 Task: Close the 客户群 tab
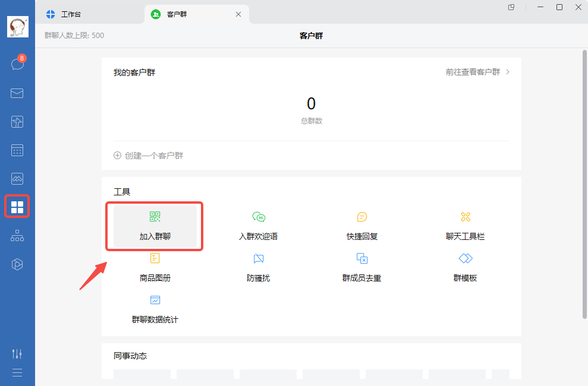pyautogui.click(x=238, y=14)
